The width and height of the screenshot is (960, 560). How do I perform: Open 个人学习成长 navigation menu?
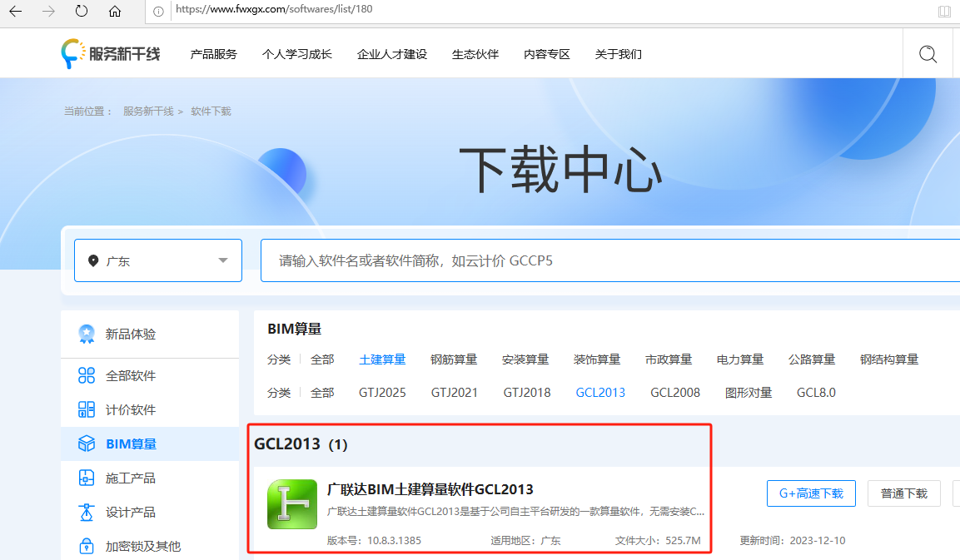pos(297,54)
